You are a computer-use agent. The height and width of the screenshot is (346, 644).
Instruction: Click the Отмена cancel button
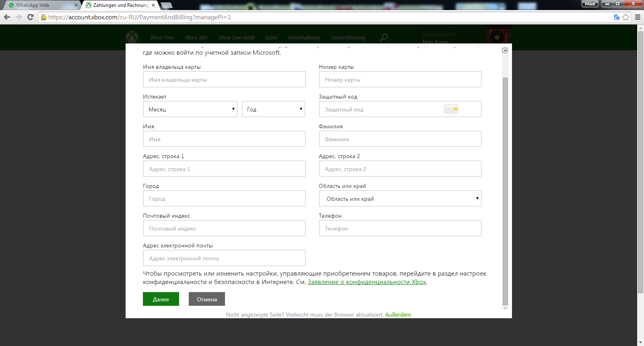click(x=207, y=299)
